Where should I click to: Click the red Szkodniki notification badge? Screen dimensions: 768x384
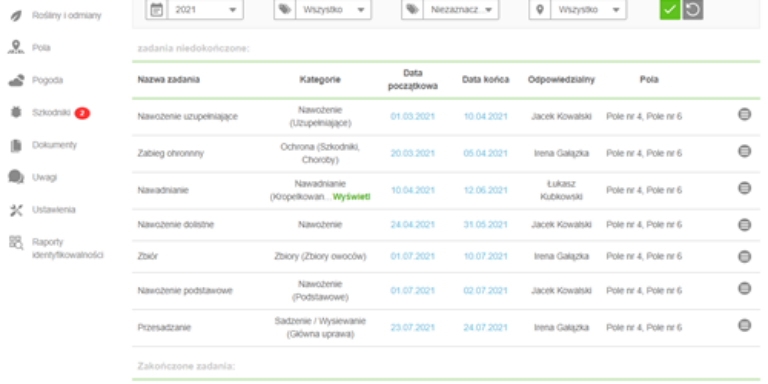[x=82, y=114]
